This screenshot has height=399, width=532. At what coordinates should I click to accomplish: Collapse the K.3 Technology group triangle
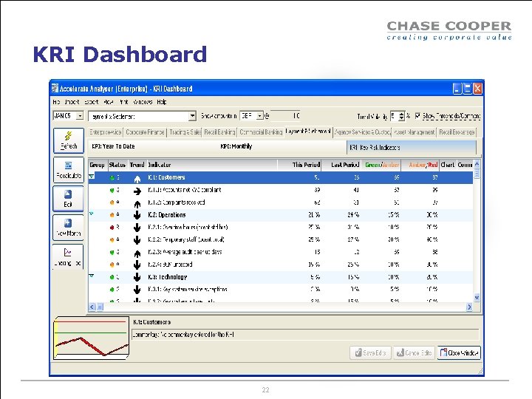point(92,276)
